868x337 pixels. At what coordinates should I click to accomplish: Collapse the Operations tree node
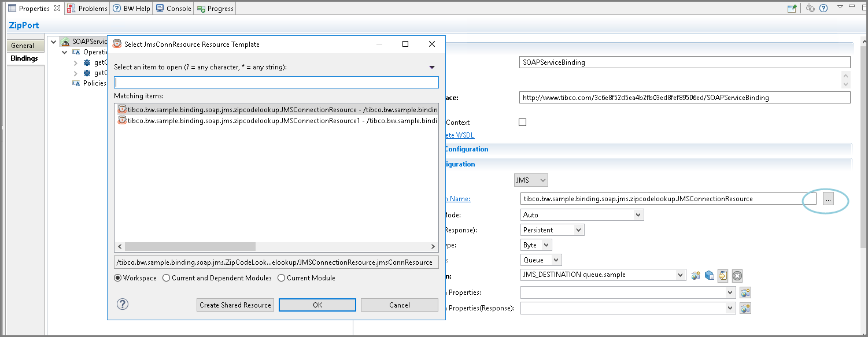(65, 52)
